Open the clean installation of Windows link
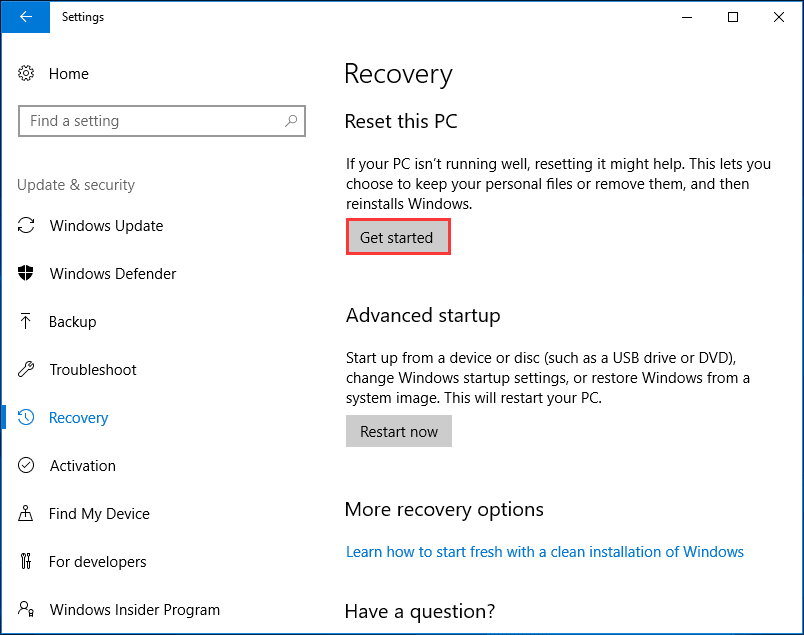Image resolution: width=804 pixels, height=635 pixels. click(545, 552)
